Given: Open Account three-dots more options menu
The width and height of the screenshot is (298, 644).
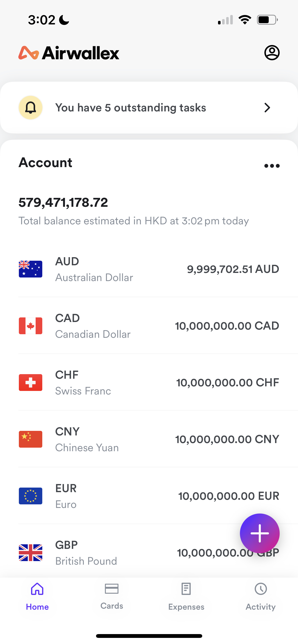Looking at the screenshot, I should coord(272,166).
